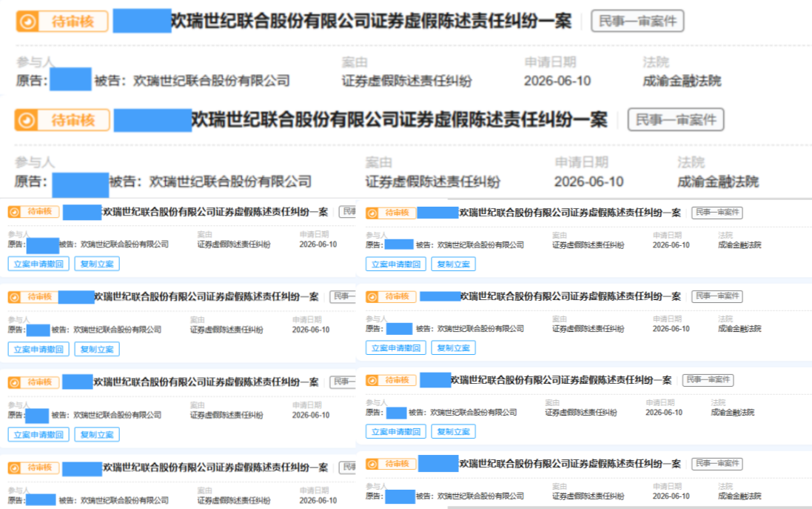Click the 待审核 status icon in the topmost case card
812x509 pixels.
27,21
